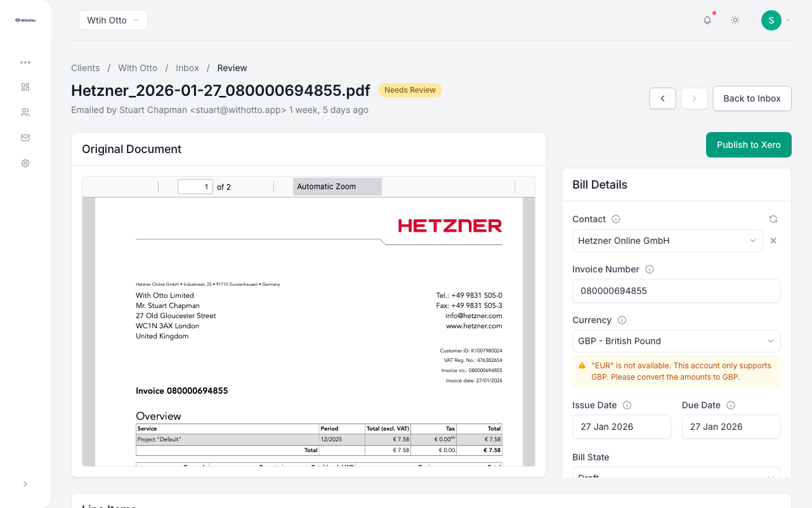Open the "Automatic Zoom" dropdown in the PDF viewer
This screenshot has width=812, height=508.
tap(337, 187)
